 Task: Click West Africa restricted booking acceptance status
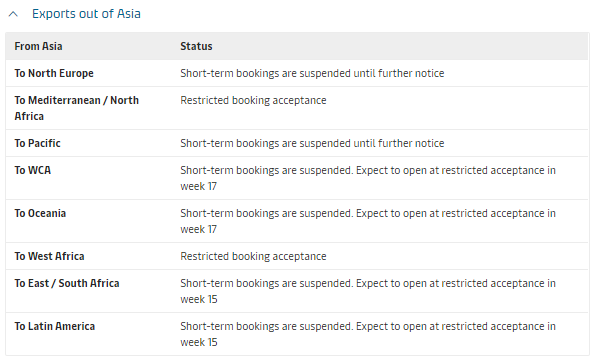pos(253,256)
